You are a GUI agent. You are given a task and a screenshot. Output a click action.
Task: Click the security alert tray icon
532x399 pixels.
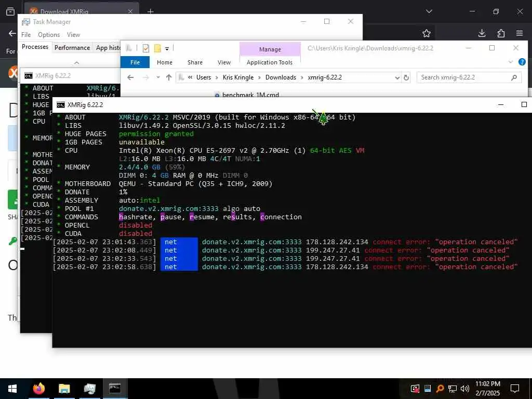(x=415, y=389)
